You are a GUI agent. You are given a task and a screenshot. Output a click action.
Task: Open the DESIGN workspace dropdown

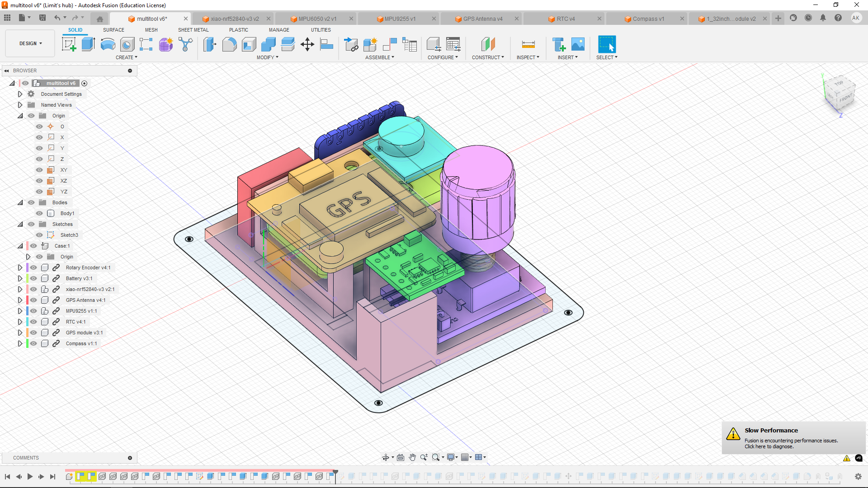coord(30,43)
